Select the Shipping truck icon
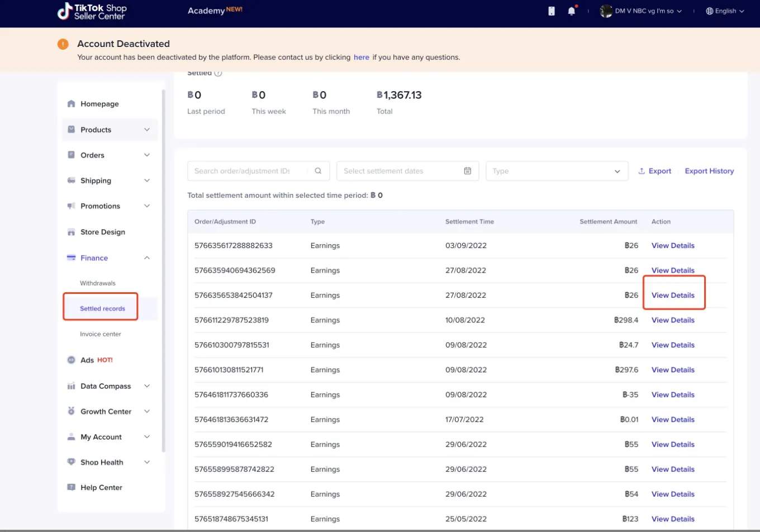760x532 pixels. pyautogui.click(x=71, y=180)
